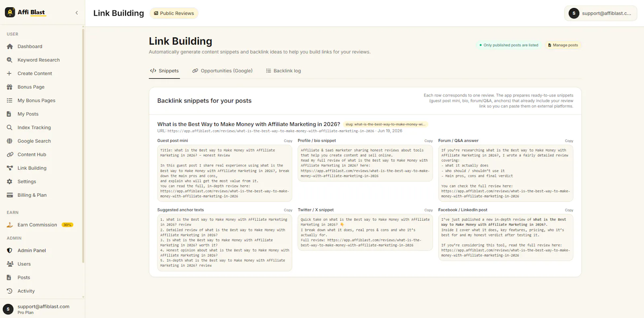Click 'Only published posts are listed' badge
The height and width of the screenshot is (318, 644).
509,45
